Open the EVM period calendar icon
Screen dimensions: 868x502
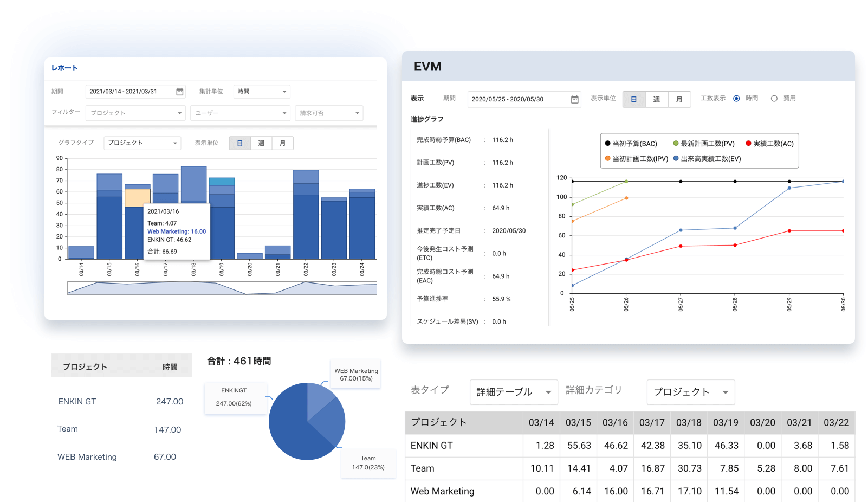575,99
